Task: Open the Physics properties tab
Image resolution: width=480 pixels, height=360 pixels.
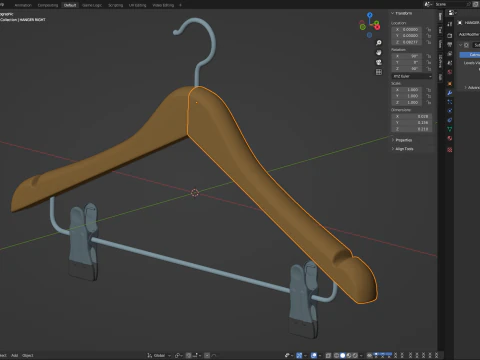Action: click(x=450, y=111)
